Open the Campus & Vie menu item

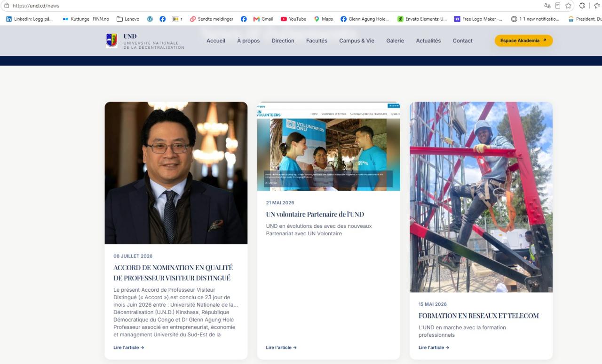coord(357,41)
